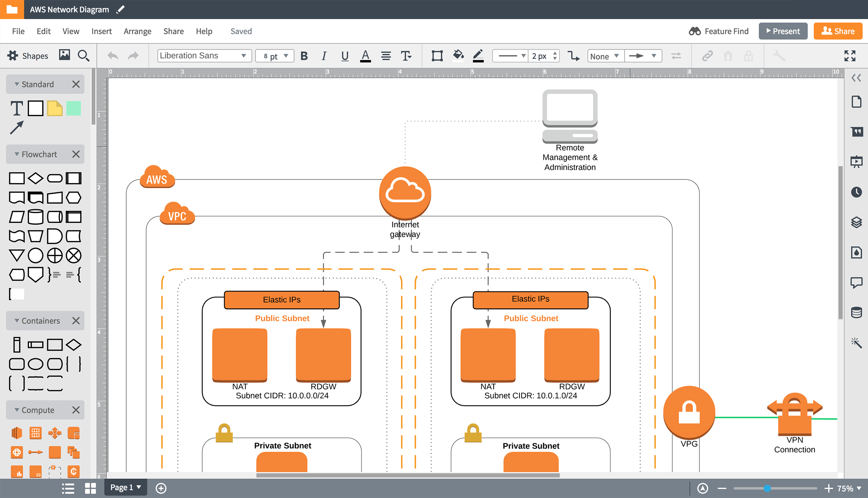Collapse the Compute section
Viewport: 868px width, 498px height.
(17, 410)
